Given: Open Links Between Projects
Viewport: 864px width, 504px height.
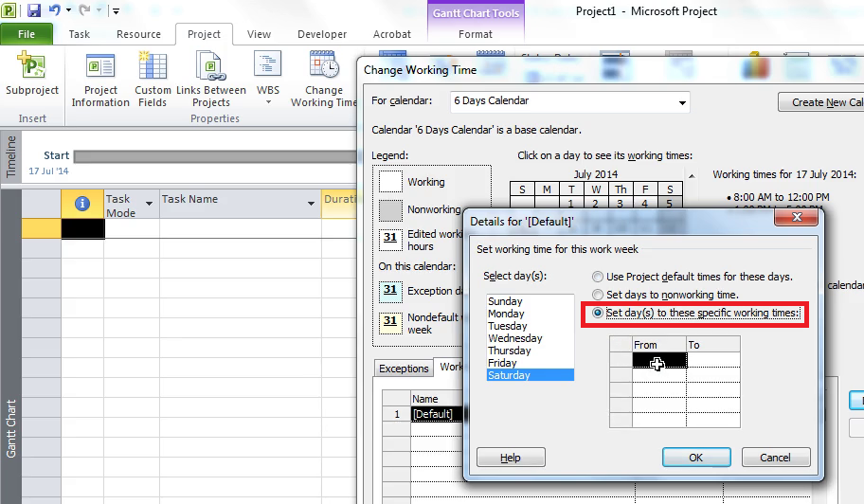Looking at the screenshot, I should coord(211,79).
